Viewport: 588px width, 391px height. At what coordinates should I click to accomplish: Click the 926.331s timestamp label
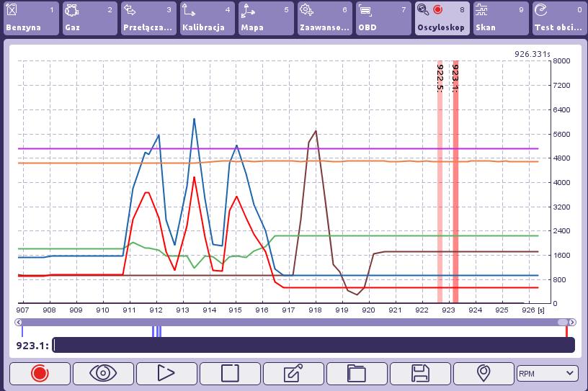(532, 54)
